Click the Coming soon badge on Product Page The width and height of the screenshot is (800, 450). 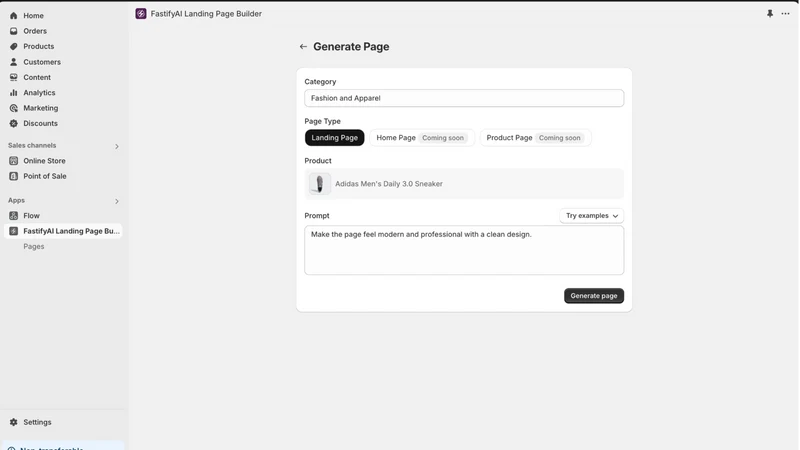560,138
